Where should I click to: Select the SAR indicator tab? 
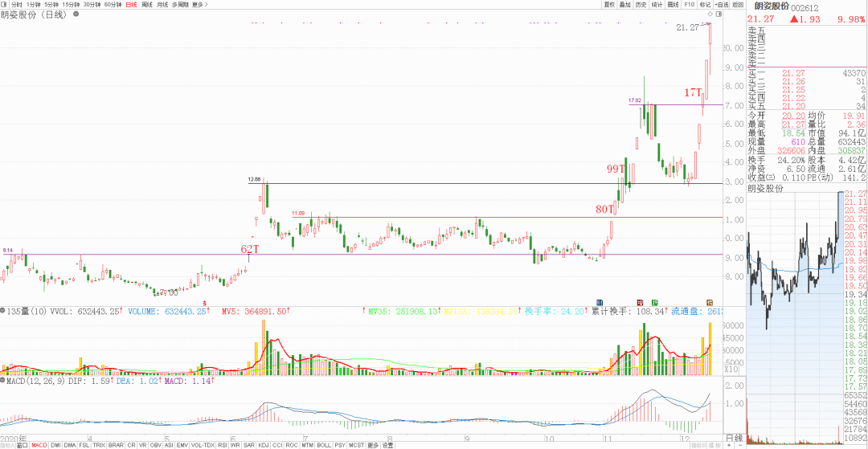[x=249, y=445]
